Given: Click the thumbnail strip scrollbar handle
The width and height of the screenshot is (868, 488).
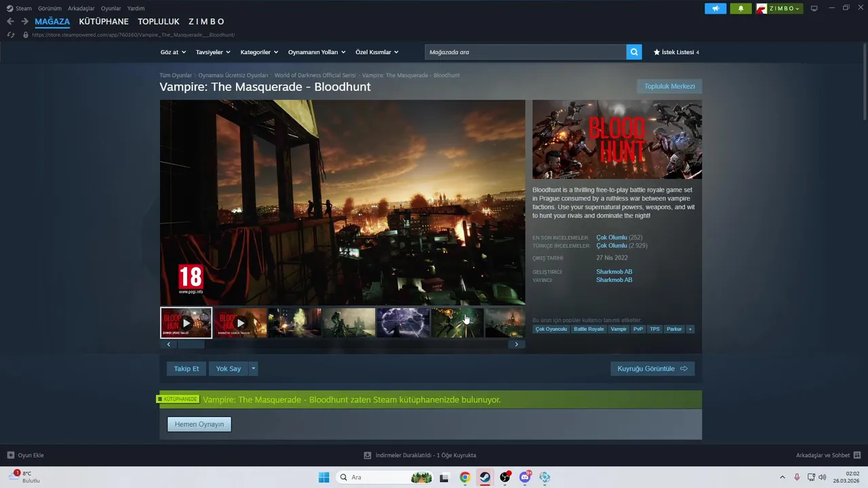Looking at the screenshot, I should coord(191,344).
